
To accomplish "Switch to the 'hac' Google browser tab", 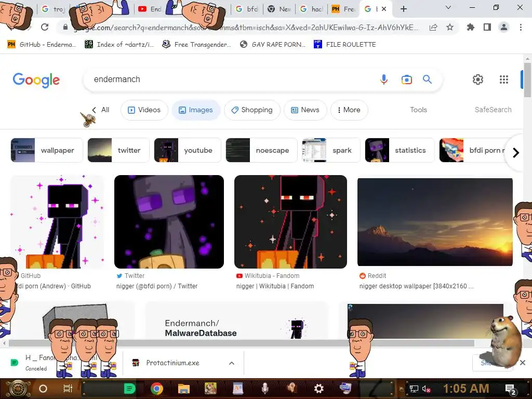I will [x=312, y=9].
